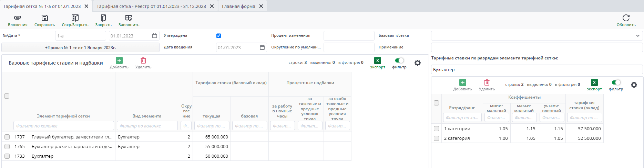The image size is (644, 168).
Task: Select the 52 500.000 salary cell
Action: (x=584, y=138)
